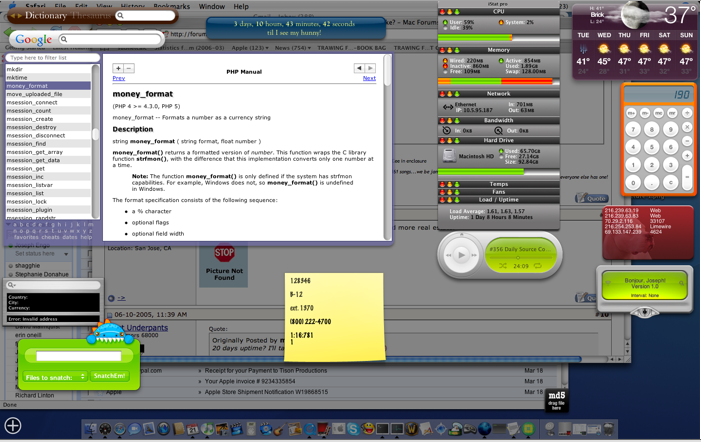Select msession_connect in the function list
This screenshot has height=442, width=701.
coord(48,102)
